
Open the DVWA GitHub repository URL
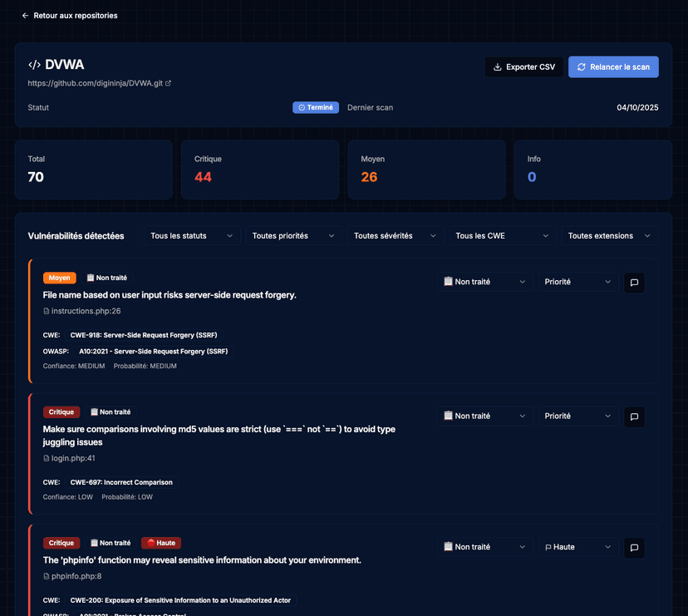tap(95, 83)
